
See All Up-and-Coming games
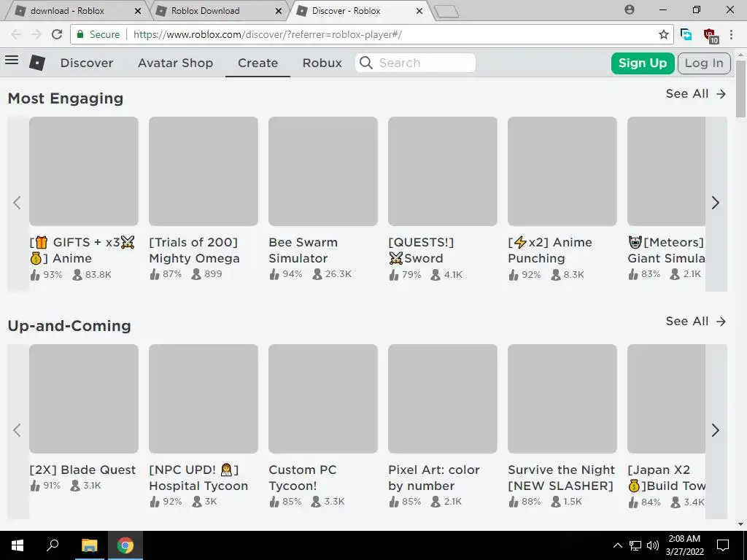tap(695, 322)
